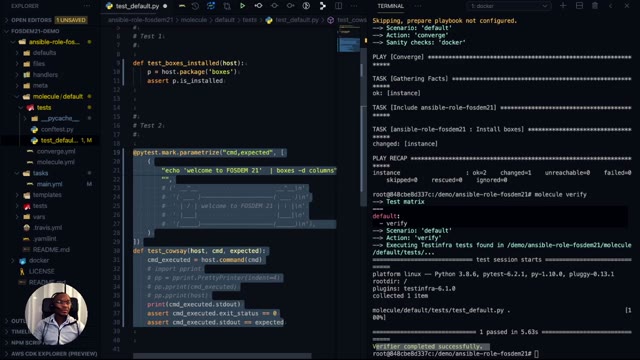Expand the handlers folder chevron
This screenshot has width=640, height=360.
click(x=17, y=75)
